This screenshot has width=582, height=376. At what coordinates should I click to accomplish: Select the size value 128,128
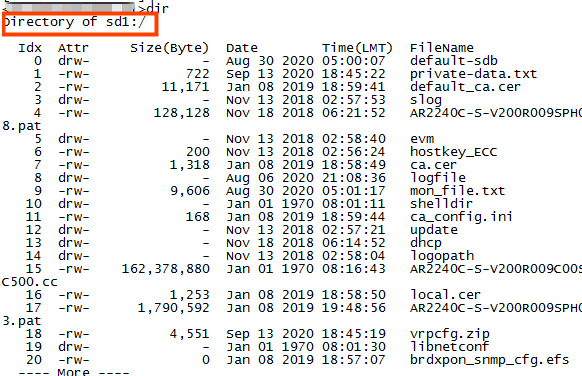pyautogui.click(x=182, y=113)
